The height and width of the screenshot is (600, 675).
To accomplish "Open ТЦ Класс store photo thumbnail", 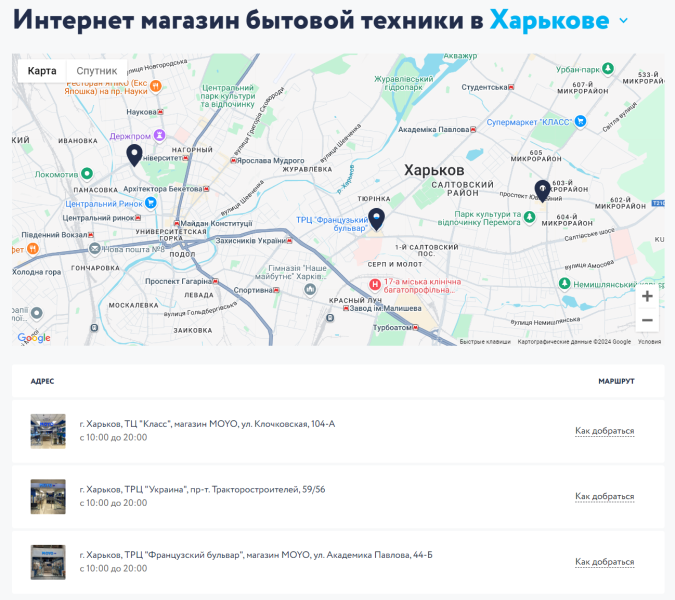I will click(x=48, y=431).
